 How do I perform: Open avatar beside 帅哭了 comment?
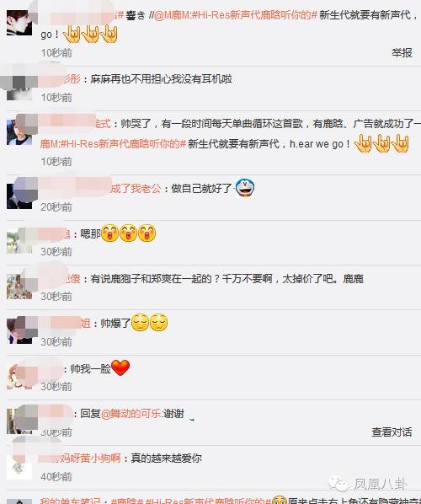tap(19, 132)
